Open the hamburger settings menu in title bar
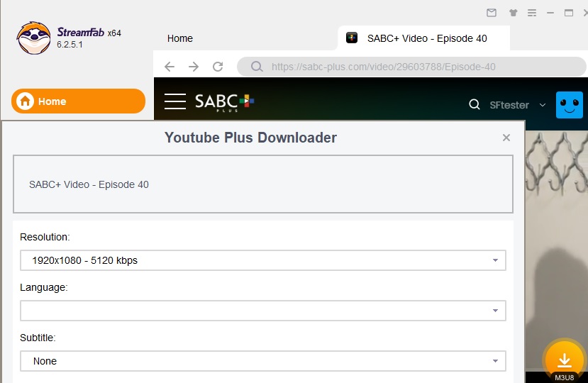588x383 pixels. [532, 13]
